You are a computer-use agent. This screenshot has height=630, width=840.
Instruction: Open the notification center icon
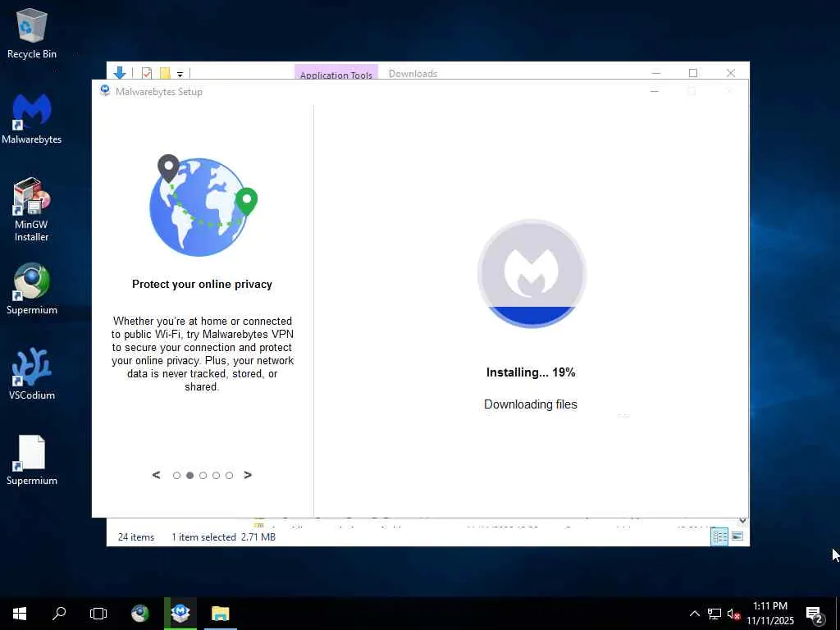(815, 615)
